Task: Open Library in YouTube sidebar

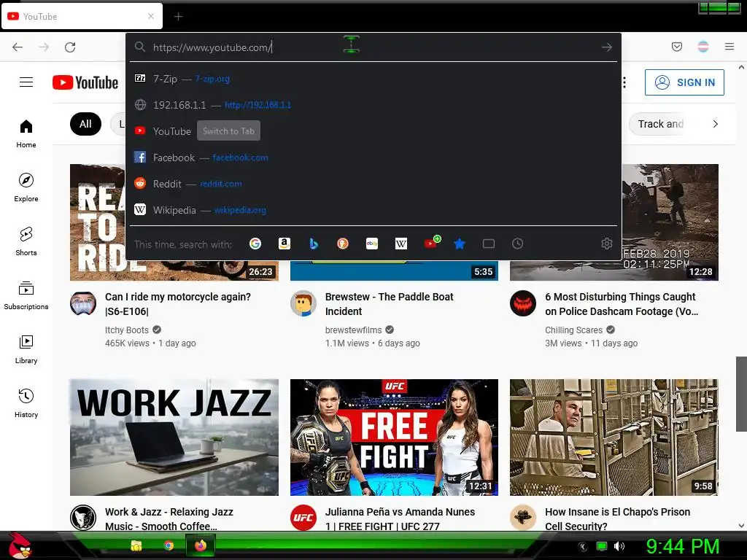Action: point(26,349)
